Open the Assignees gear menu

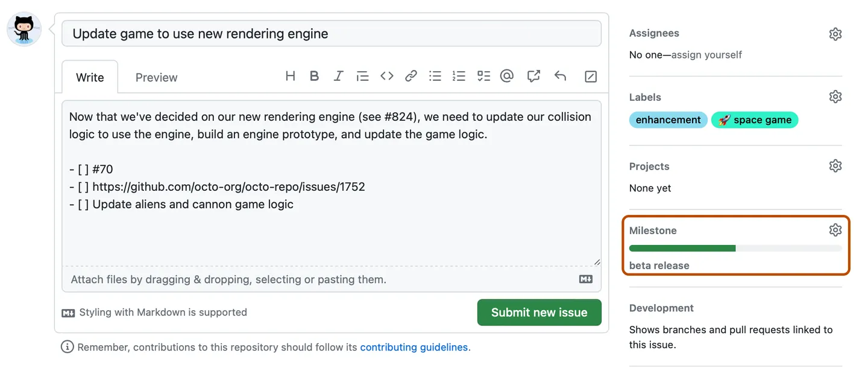[x=835, y=34]
